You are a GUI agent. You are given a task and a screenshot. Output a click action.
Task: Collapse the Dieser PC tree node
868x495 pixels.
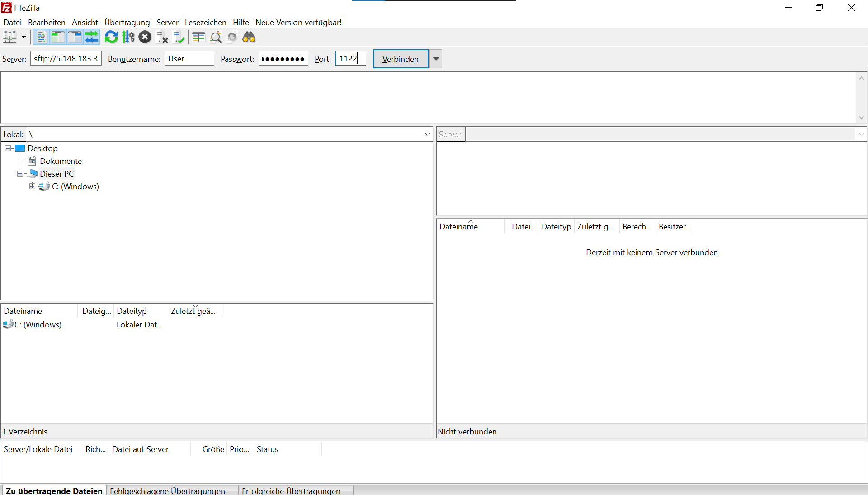click(20, 174)
